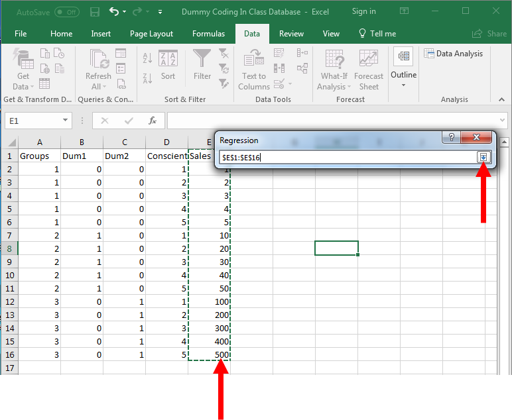Open the Forecast Sheet tool

coord(369,70)
